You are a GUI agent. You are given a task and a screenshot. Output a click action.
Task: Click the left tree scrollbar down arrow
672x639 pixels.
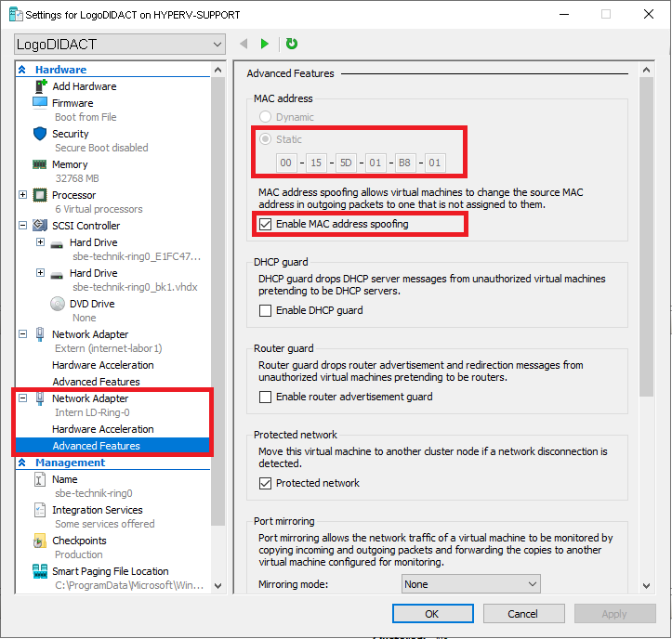[x=217, y=585]
